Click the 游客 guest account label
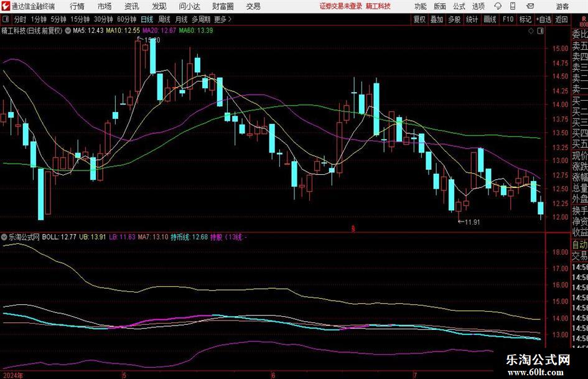The height and width of the screenshot is (379, 588). tap(562, 6)
